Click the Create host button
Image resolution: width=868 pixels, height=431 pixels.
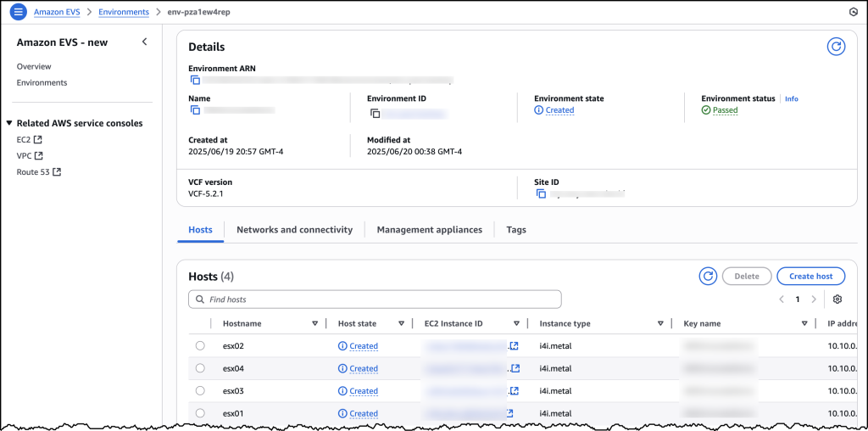pos(810,276)
